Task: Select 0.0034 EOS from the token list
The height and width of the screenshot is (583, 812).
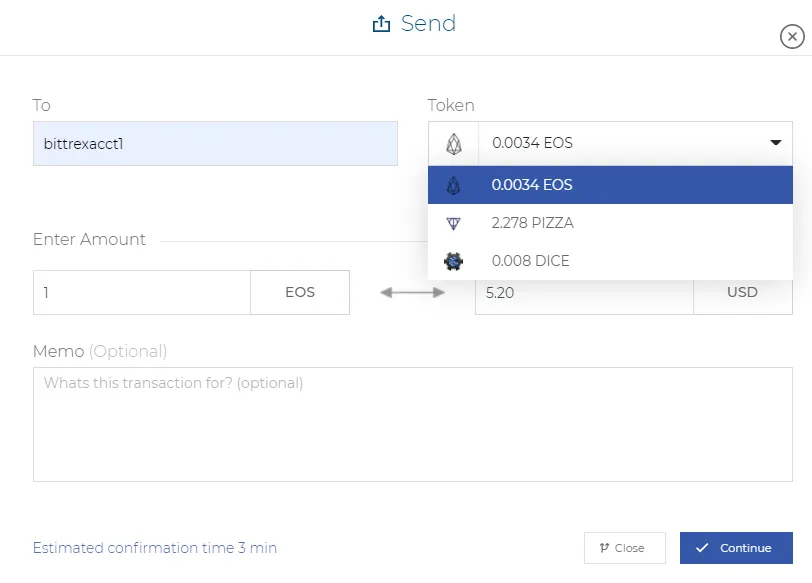Action: coord(610,185)
